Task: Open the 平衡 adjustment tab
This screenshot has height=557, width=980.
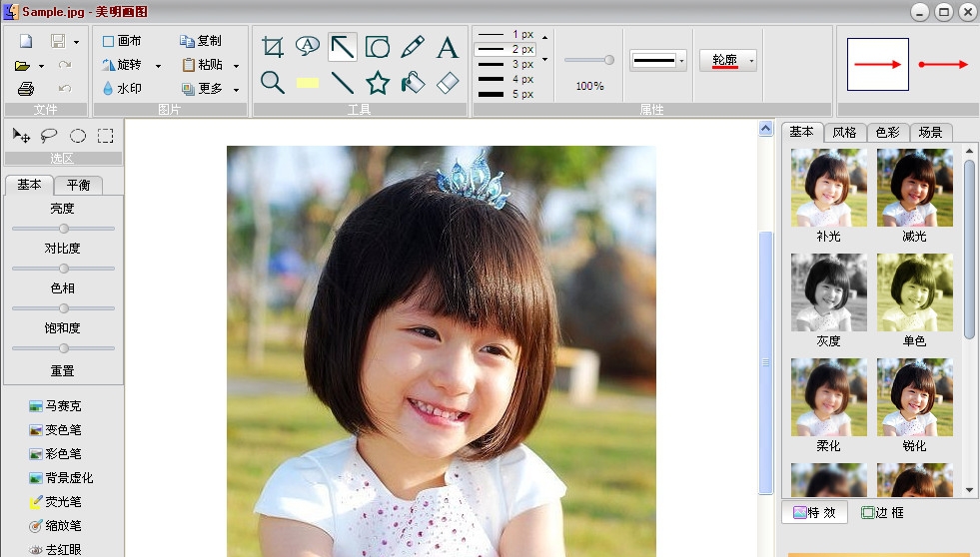Action: [78, 185]
